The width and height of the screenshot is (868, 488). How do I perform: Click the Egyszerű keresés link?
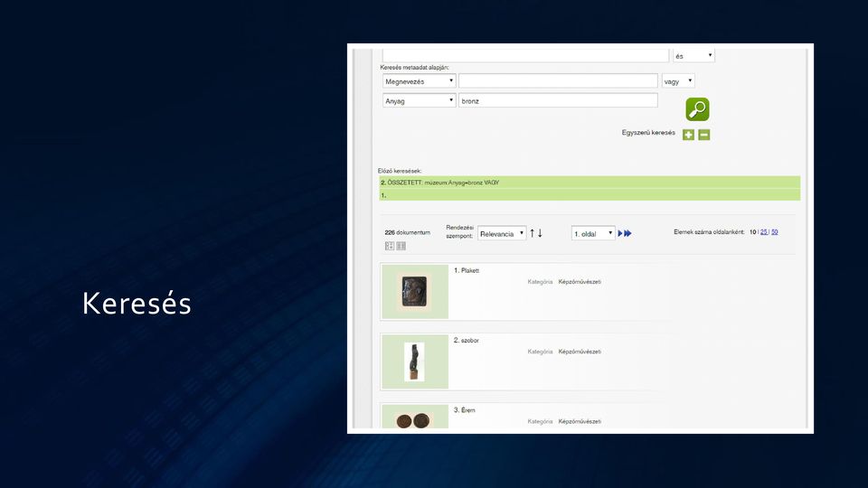click(648, 133)
